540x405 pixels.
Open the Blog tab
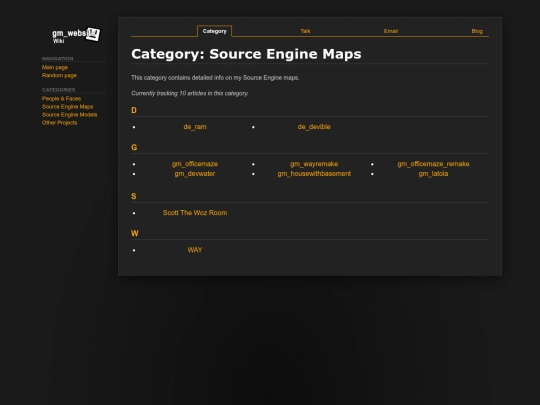pos(477,31)
